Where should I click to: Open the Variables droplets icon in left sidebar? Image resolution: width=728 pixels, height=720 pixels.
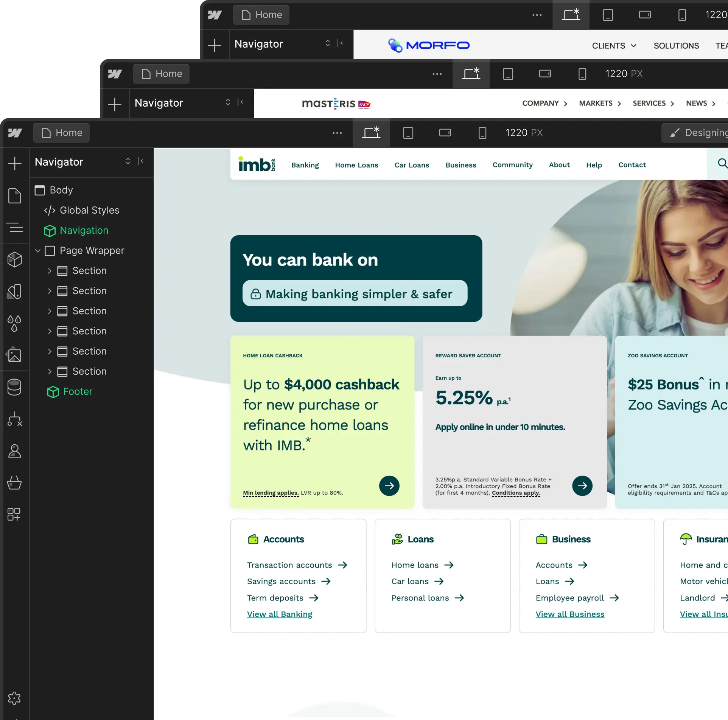pos(15,323)
